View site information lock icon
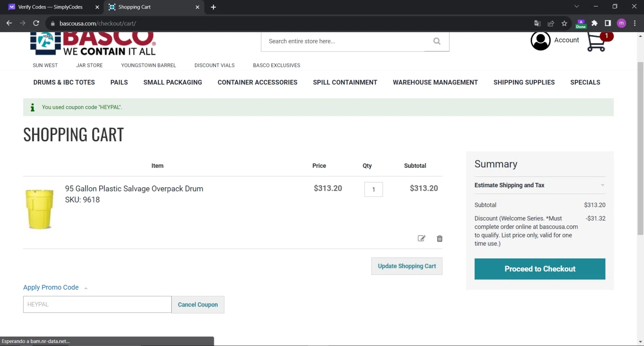 click(x=53, y=23)
